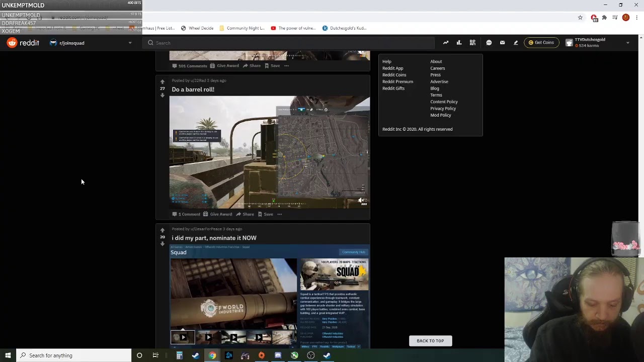Focus the Reddit search field
The height and width of the screenshot is (362, 644).
pyautogui.click(x=288, y=43)
